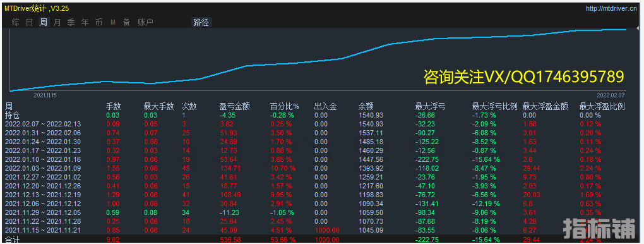Click floating profit cell 20.03
This screenshot has height=244, width=644.
coord(532,195)
